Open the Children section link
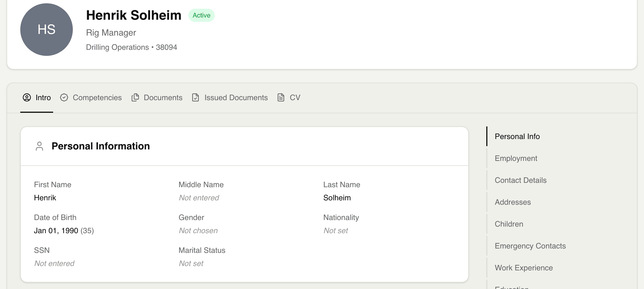The height and width of the screenshot is (289, 644). coord(509,224)
